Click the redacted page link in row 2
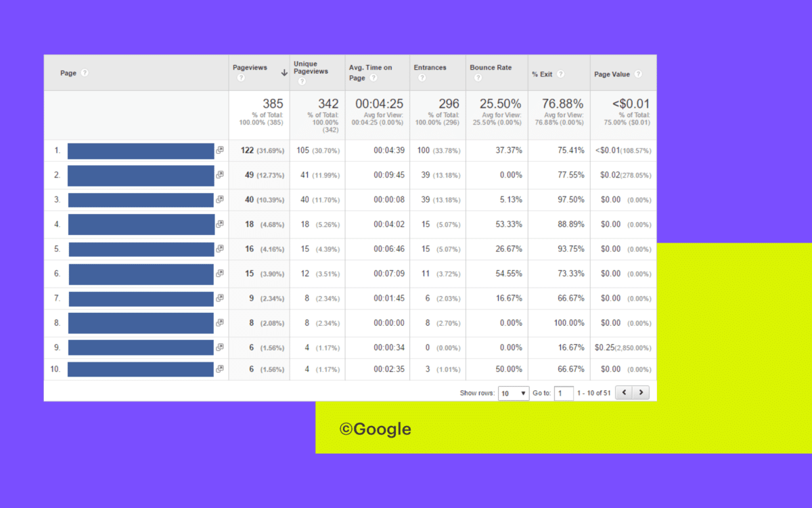 click(x=141, y=175)
